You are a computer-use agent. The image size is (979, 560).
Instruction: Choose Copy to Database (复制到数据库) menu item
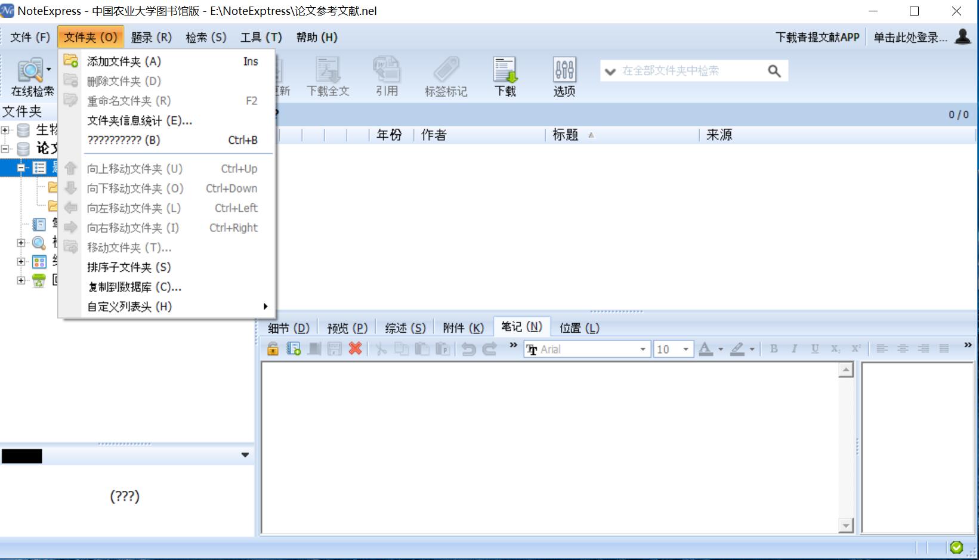coord(166,287)
